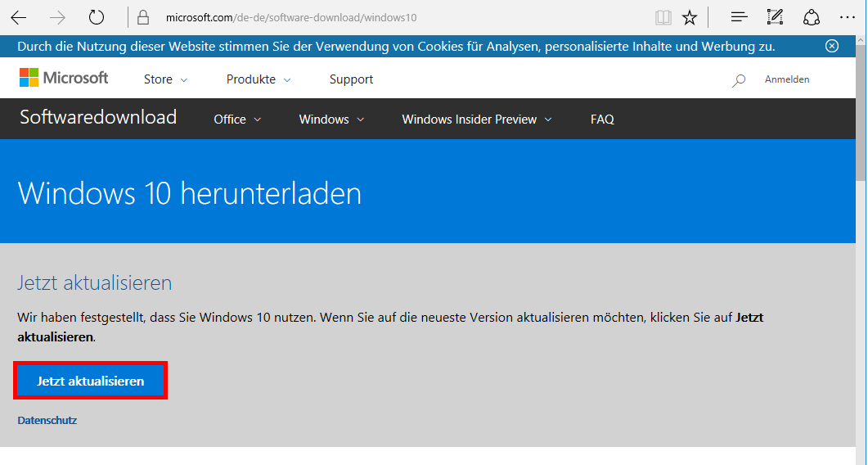This screenshot has height=465, width=868.
Task: Click the Jetzt aktualisieren button
Action: (90, 381)
